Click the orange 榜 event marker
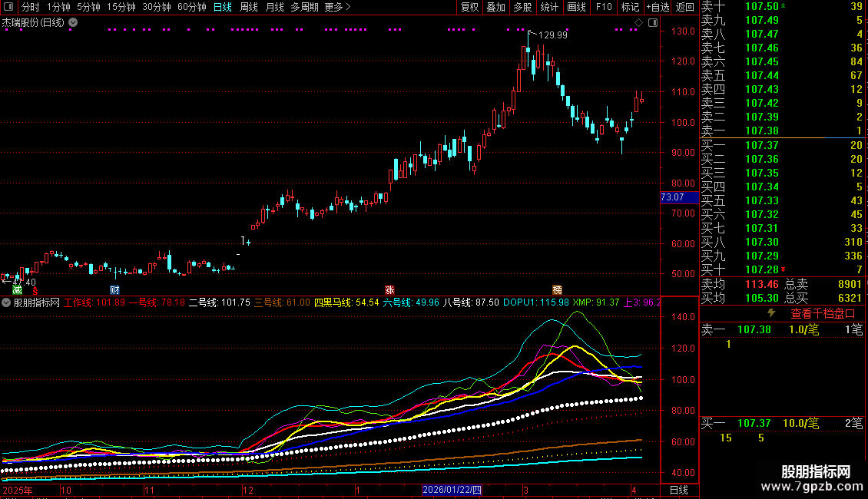Viewport: 868px width, 499px height. 557,290
